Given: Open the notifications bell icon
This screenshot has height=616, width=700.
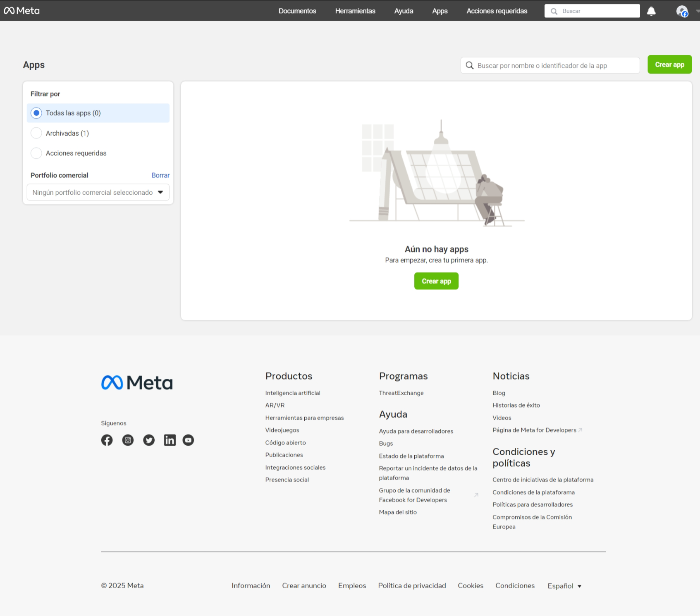Looking at the screenshot, I should (x=651, y=11).
